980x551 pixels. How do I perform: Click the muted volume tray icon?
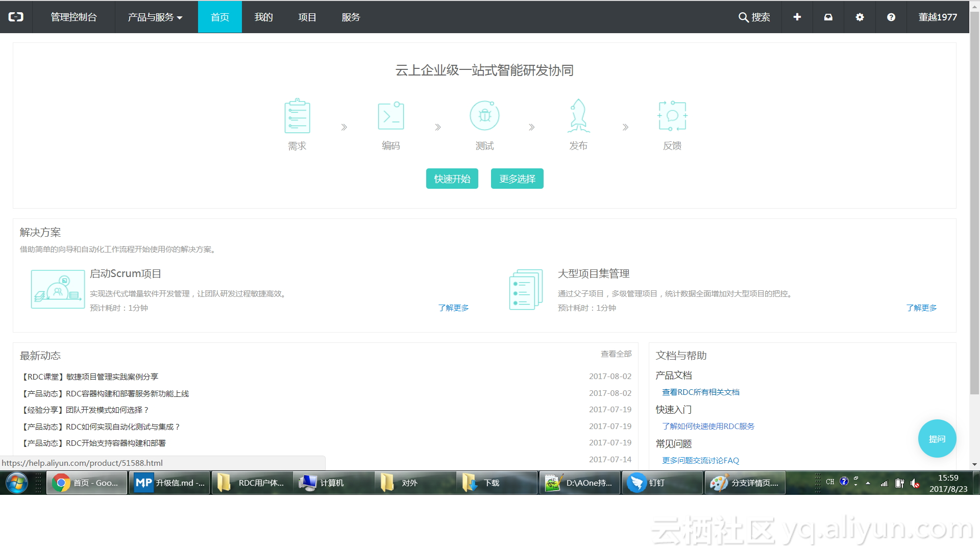tap(915, 483)
